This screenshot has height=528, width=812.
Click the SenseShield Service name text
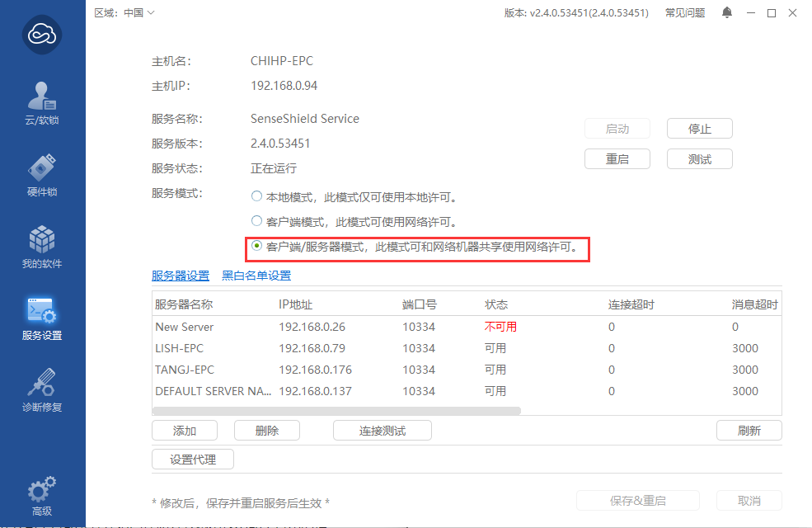click(305, 119)
